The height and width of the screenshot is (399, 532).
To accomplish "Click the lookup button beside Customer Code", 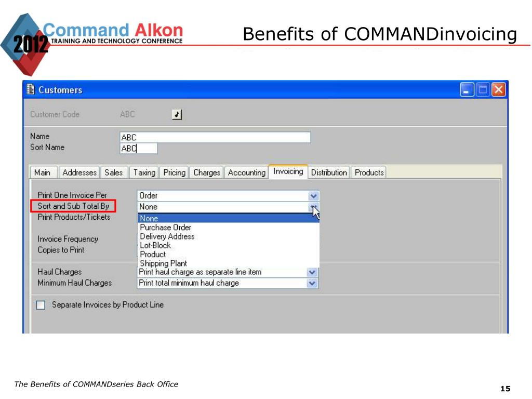I will [177, 115].
